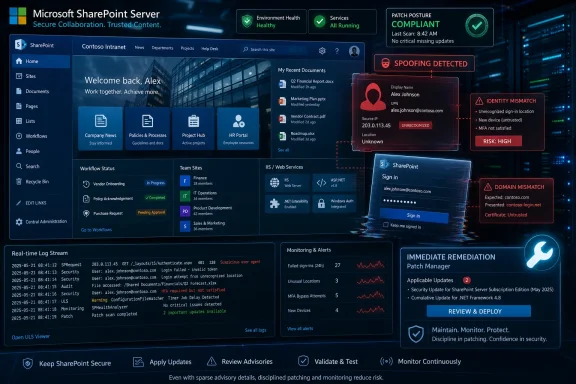
Task: Open the Roadmap xlsx document
Action: 297,136
